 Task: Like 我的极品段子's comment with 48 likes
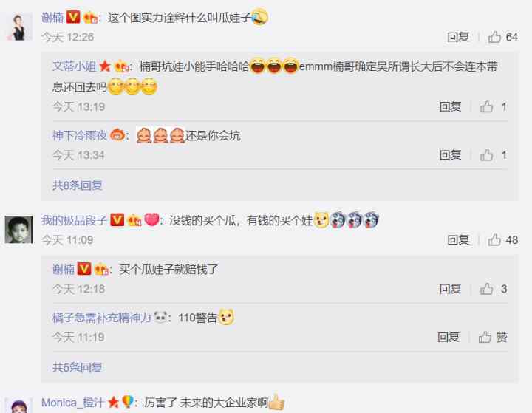[503, 240]
